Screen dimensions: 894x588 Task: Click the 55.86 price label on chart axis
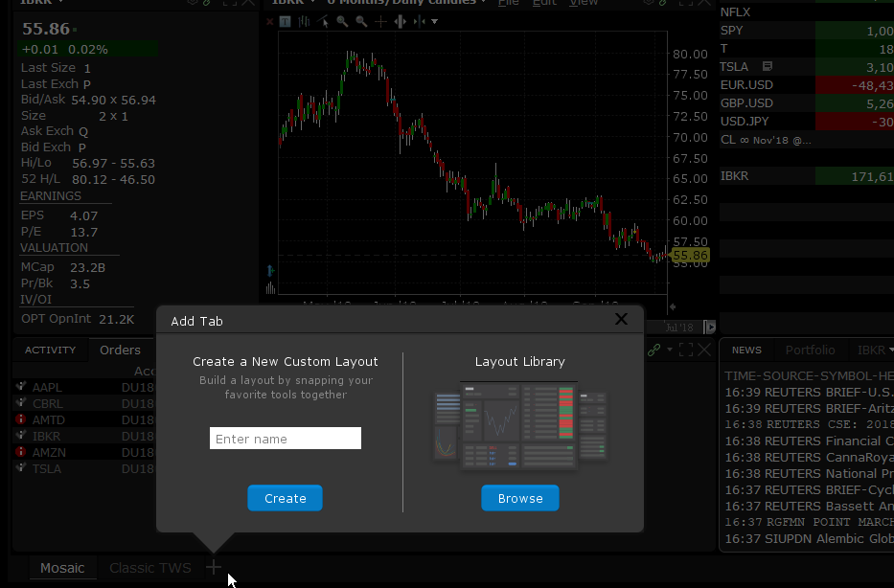pyautogui.click(x=691, y=256)
